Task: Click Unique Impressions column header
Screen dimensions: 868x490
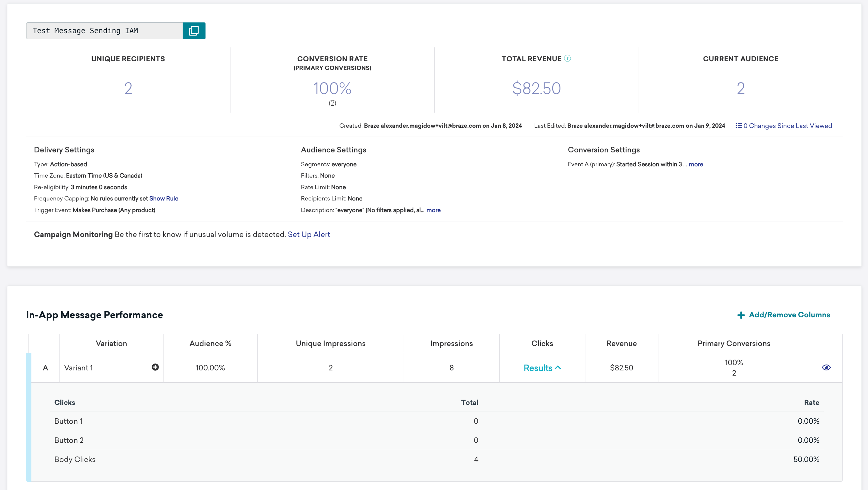Action: point(330,343)
